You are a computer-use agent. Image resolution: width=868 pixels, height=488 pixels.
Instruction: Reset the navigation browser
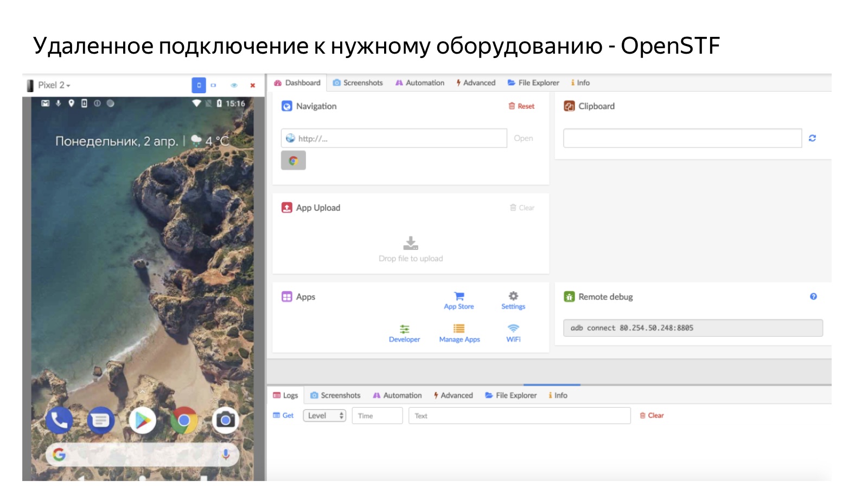pos(521,106)
